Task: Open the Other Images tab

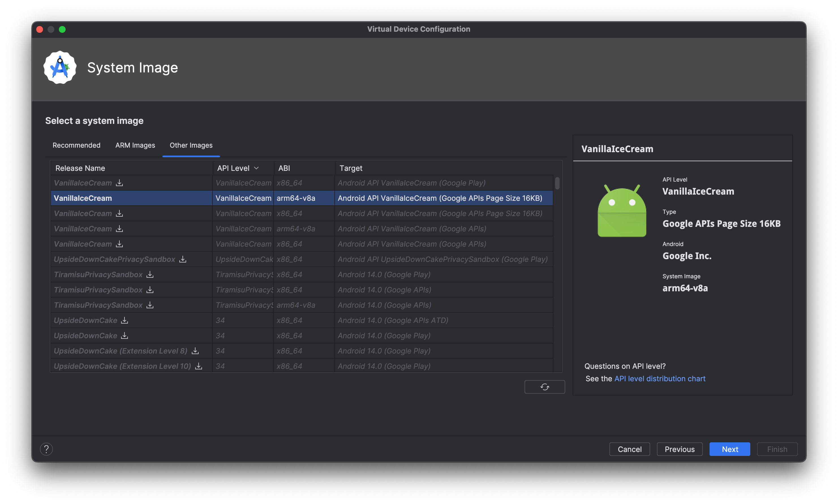Action: [190, 145]
